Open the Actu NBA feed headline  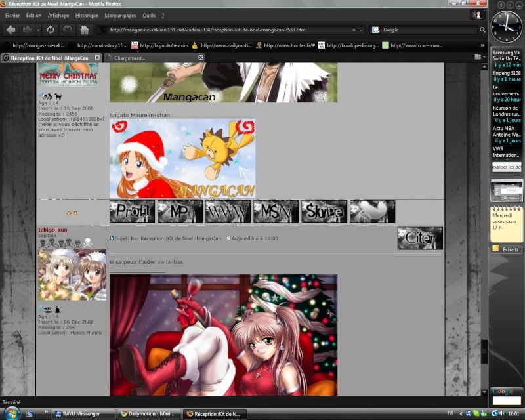pyautogui.click(x=507, y=131)
